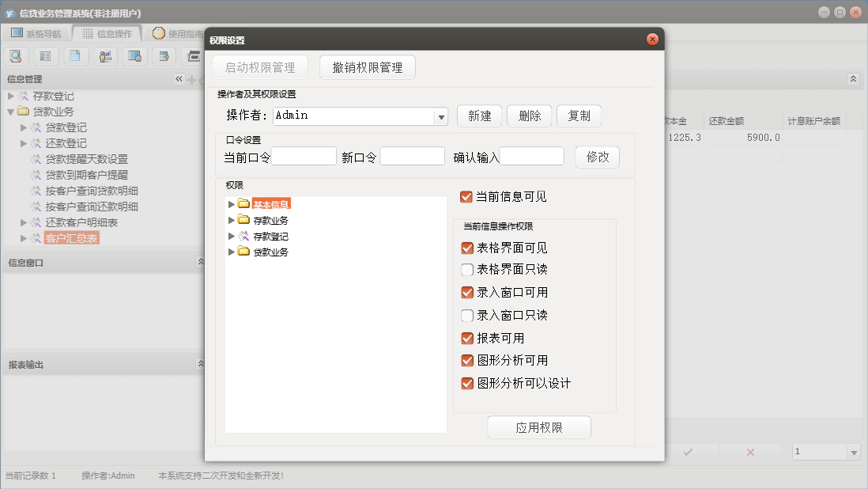
Task: Toggle the 图形分析可用 checkbox
Action: (467, 361)
